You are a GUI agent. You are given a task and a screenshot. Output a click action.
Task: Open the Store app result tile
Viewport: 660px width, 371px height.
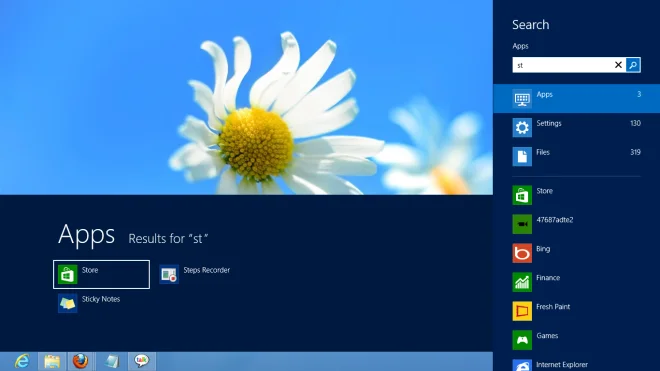click(101, 275)
